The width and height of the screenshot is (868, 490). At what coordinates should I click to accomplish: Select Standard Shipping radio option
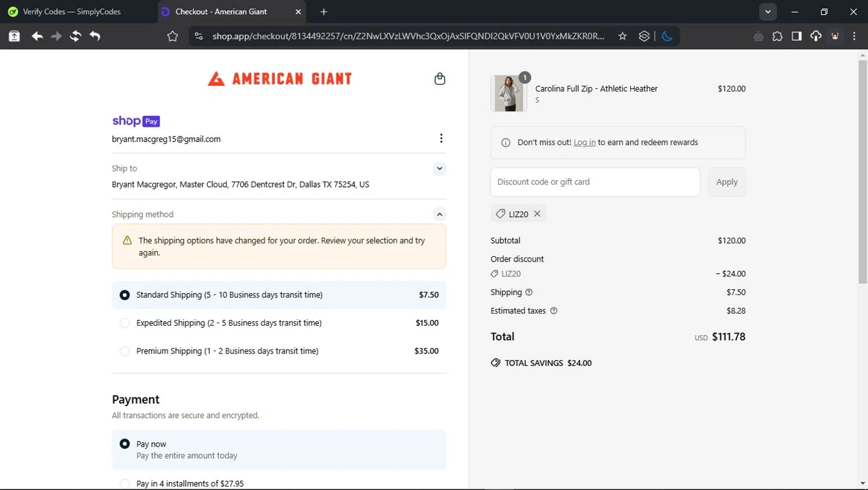pyautogui.click(x=124, y=295)
